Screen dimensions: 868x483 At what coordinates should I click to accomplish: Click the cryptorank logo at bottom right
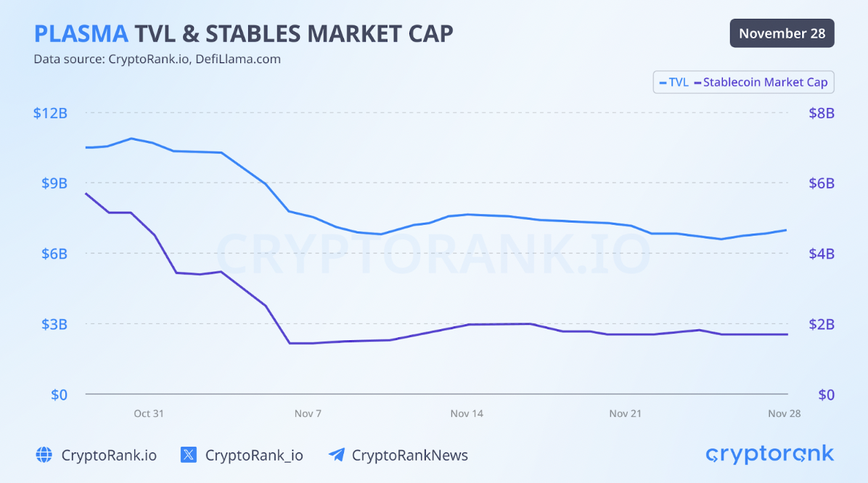(x=769, y=454)
